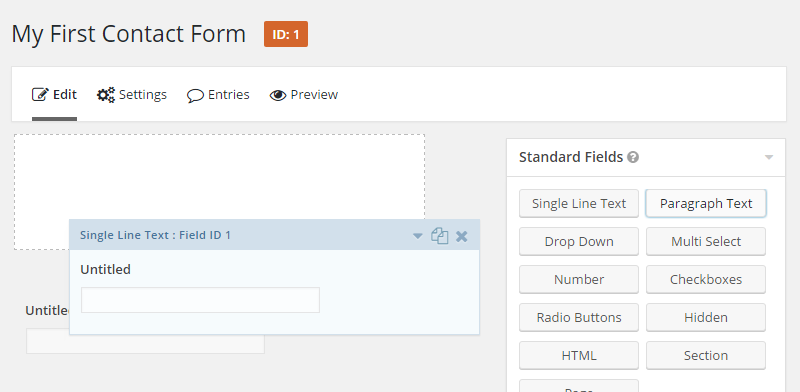Add a Checkboxes field
This screenshot has height=392, width=800.
coord(706,279)
